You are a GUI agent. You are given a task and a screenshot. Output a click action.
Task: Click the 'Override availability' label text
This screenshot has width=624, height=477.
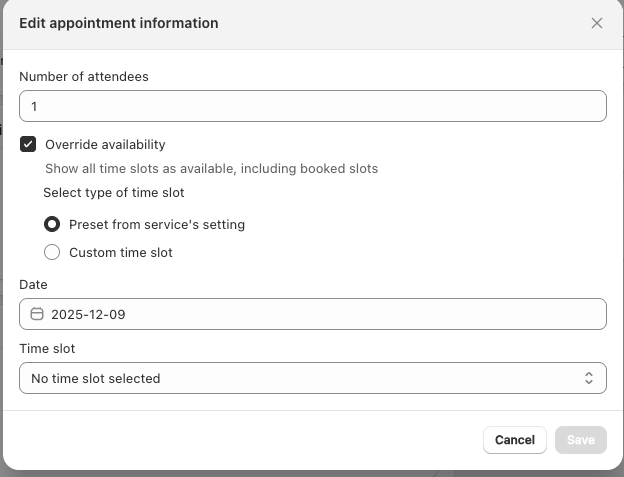[x=105, y=144]
